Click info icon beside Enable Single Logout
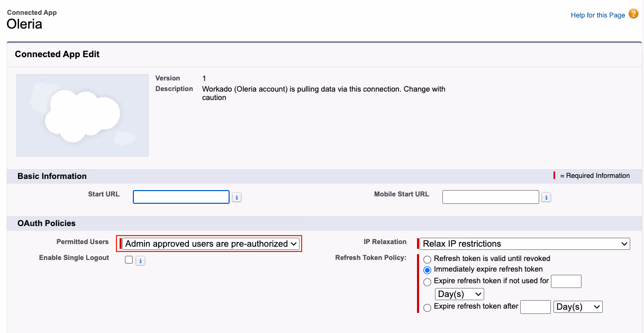644x333 pixels. click(140, 260)
